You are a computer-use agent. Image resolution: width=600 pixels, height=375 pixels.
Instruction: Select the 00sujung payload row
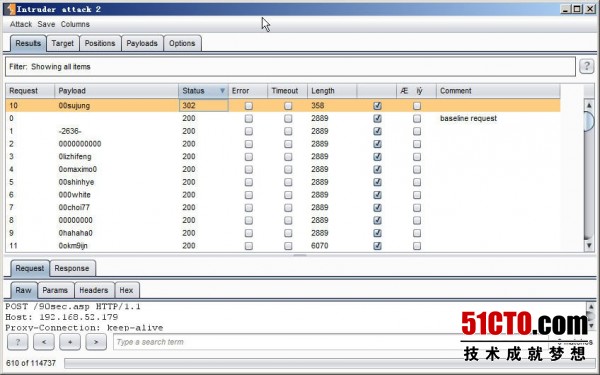point(283,106)
